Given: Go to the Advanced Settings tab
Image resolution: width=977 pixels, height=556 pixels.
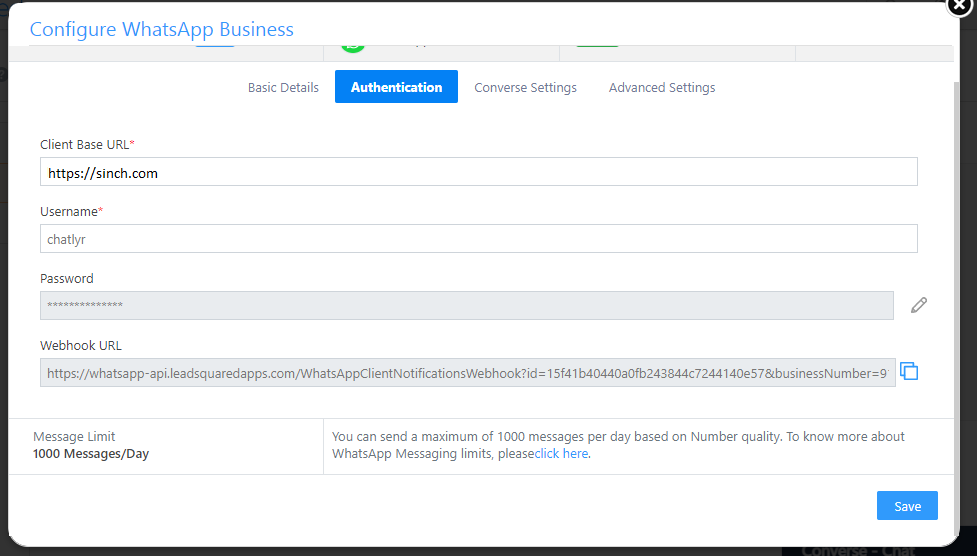Looking at the screenshot, I should [661, 87].
